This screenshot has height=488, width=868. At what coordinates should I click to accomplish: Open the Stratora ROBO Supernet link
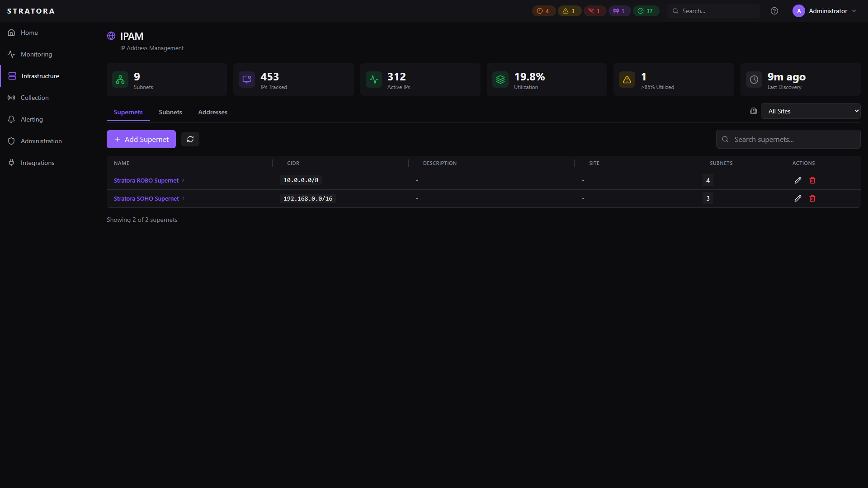[146, 180]
